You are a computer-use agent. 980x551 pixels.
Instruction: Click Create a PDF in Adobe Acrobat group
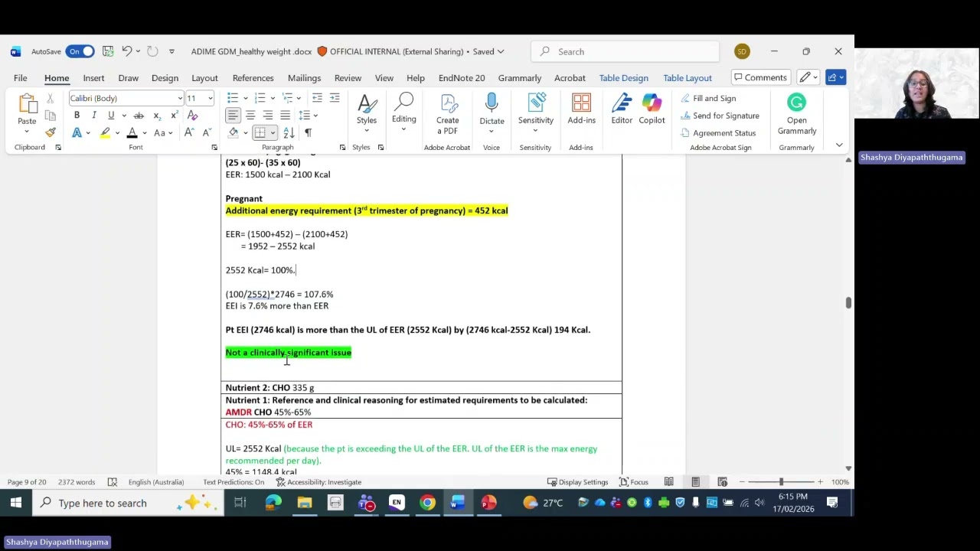point(447,115)
